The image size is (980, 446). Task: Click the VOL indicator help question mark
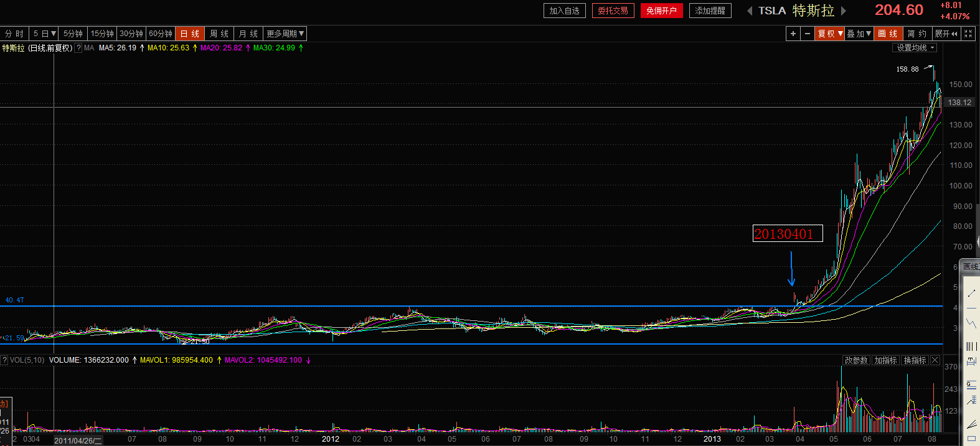pos(4,360)
